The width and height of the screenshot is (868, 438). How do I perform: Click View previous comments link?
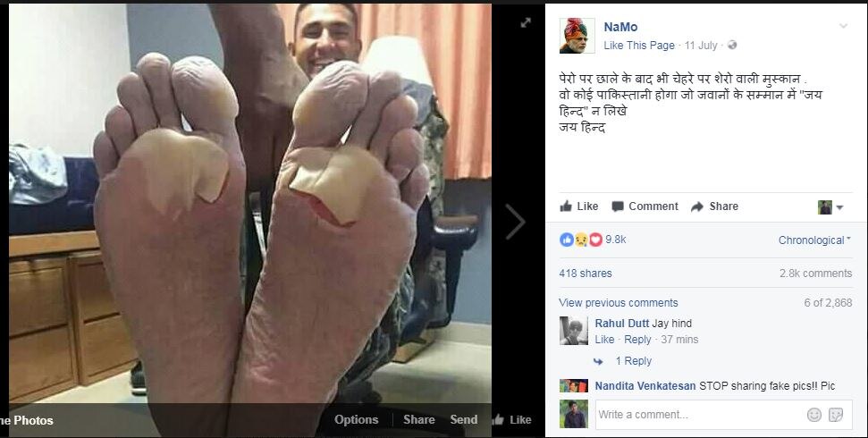[x=619, y=303]
